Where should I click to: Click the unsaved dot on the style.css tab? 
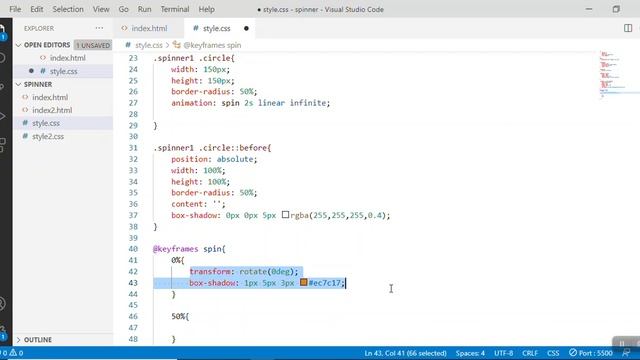(x=246, y=28)
